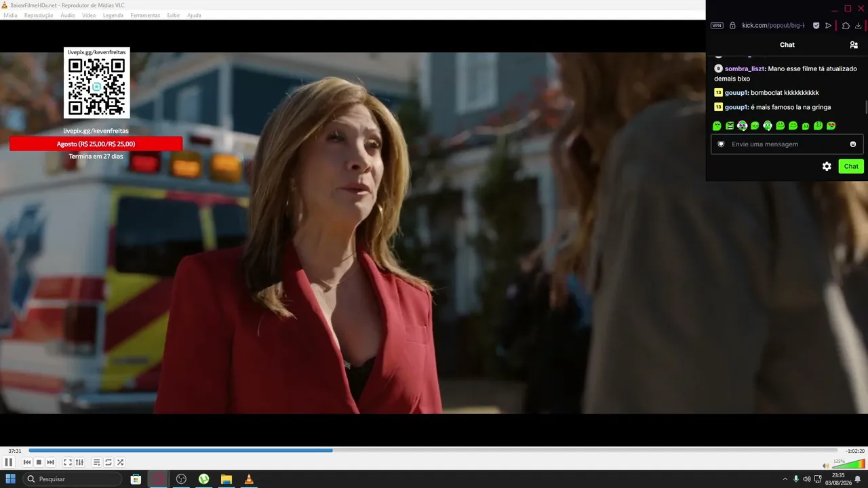Toggle the remaining time -1:02:20 display
The image size is (868, 488).
(854, 451)
